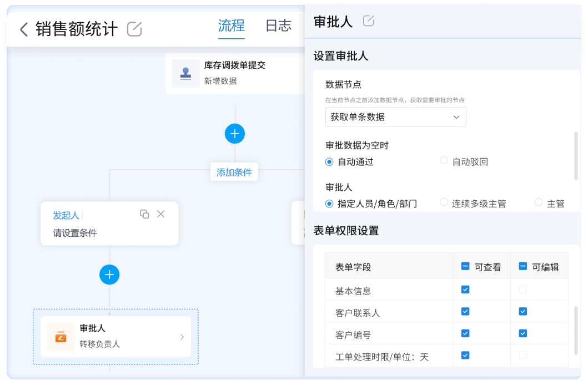Click the 表单字段 column header

(353, 267)
